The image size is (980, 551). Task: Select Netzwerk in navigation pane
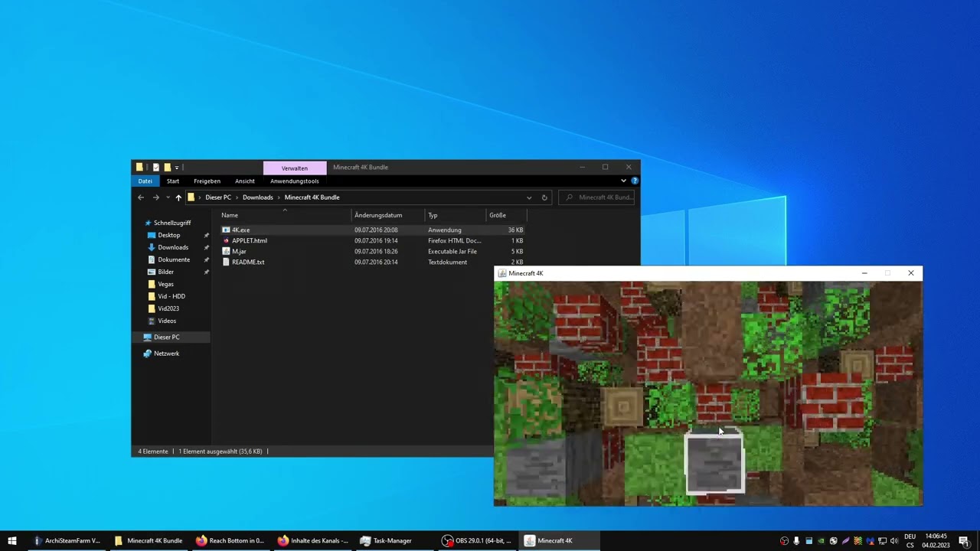166,354
